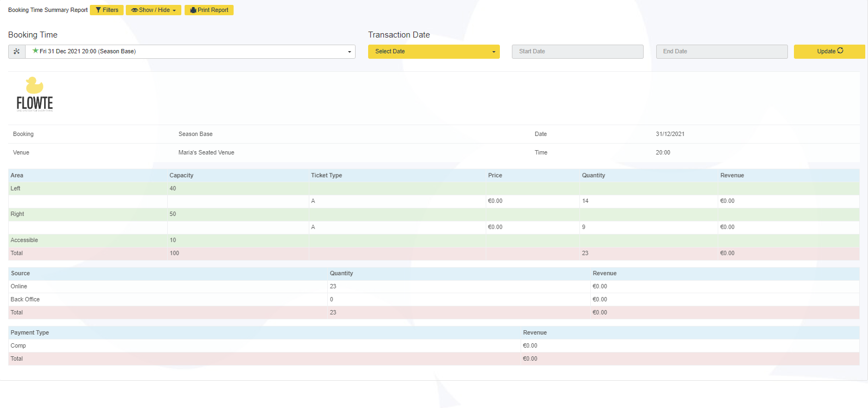The width and height of the screenshot is (868, 408).
Task: Open the Filters button
Action: 107,10
